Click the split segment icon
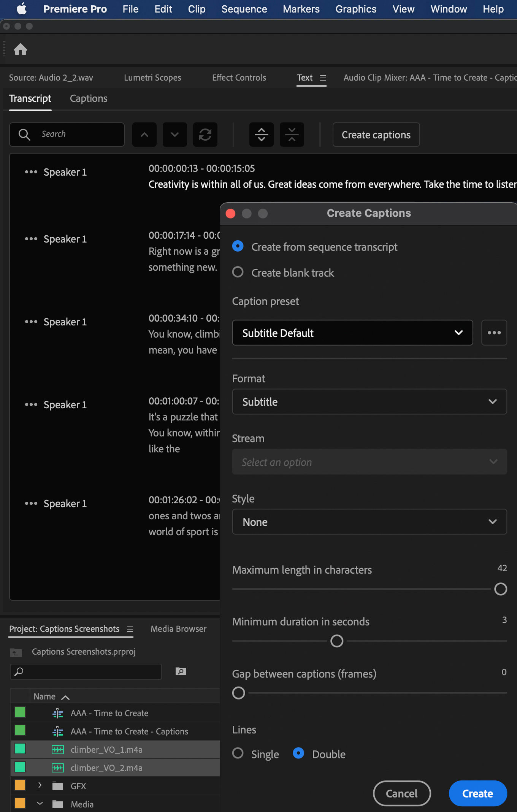 (x=262, y=135)
